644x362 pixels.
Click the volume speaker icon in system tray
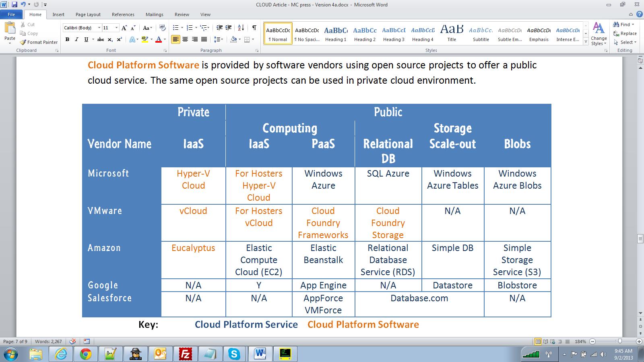pyautogui.click(x=603, y=354)
